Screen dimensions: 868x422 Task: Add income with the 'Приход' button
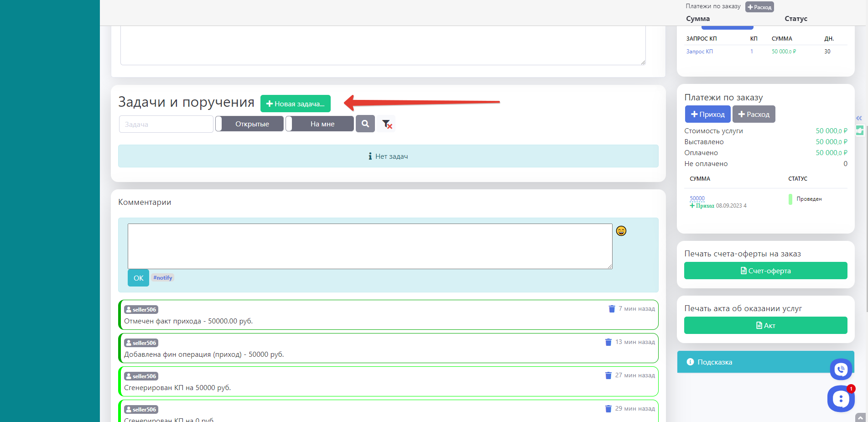click(x=707, y=114)
